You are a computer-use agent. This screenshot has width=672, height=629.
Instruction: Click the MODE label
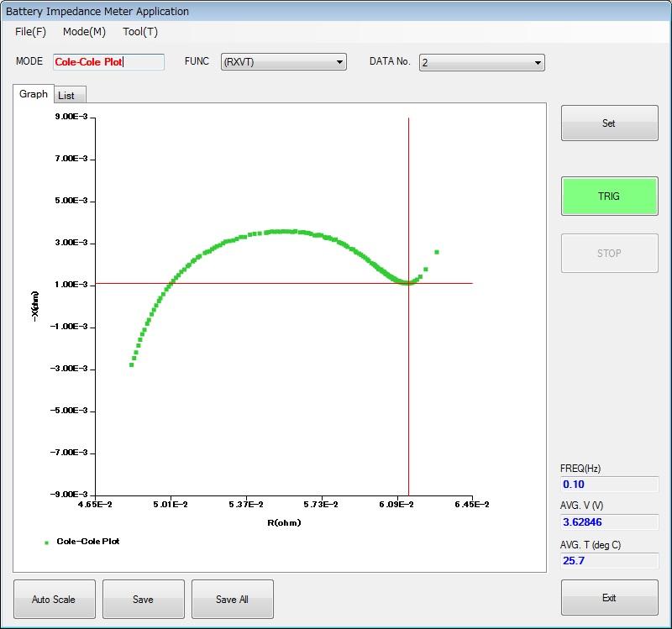(29, 61)
